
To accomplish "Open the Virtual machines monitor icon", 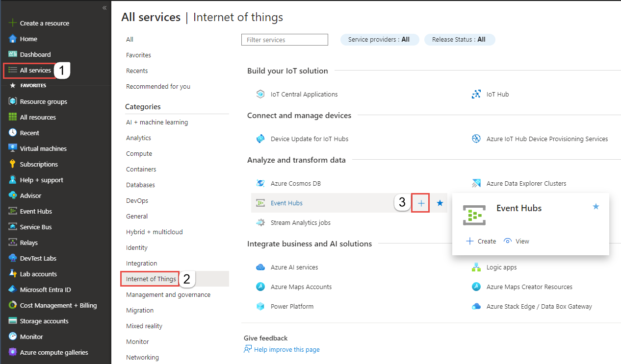I will coord(13,148).
